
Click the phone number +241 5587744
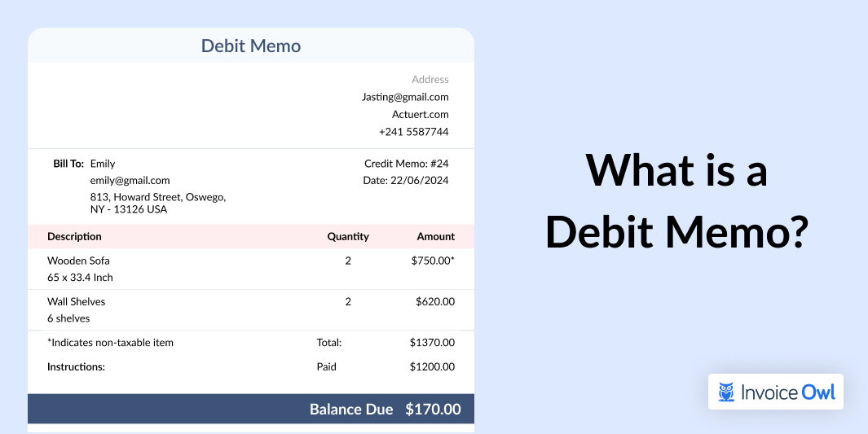[x=413, y=132]
